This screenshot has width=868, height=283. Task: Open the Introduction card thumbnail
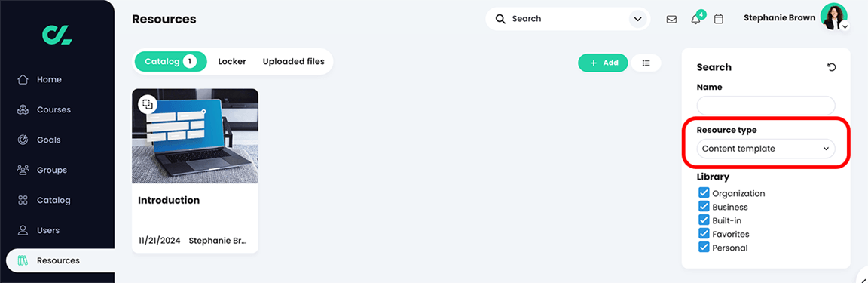(x=195, y=136)
